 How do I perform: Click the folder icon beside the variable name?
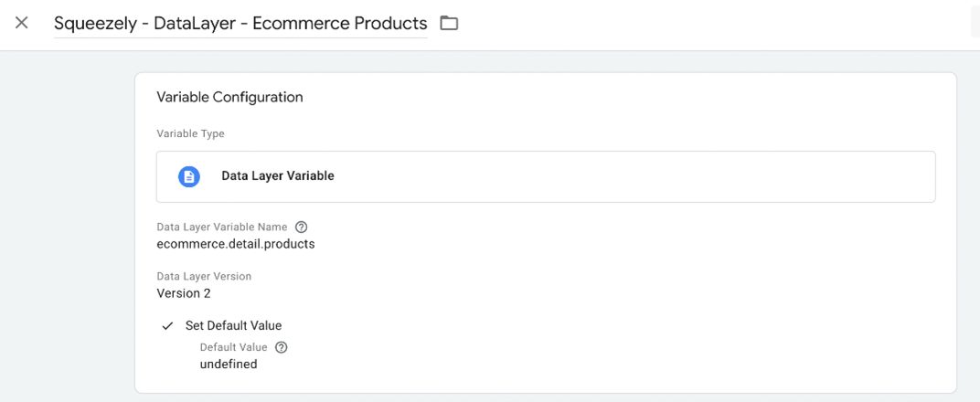point(449,23)
